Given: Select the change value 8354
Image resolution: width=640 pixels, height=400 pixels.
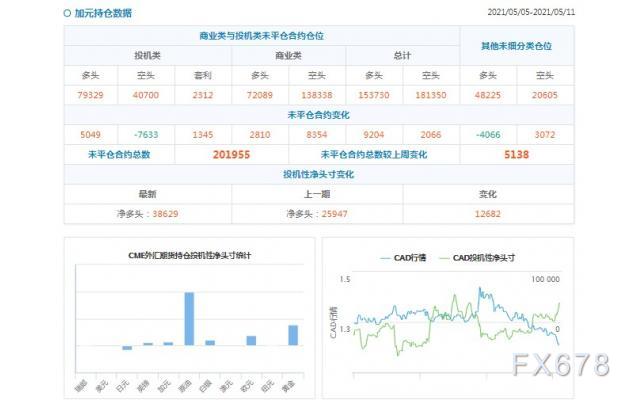Looking at the screenshot, I should tap(317, 135).
